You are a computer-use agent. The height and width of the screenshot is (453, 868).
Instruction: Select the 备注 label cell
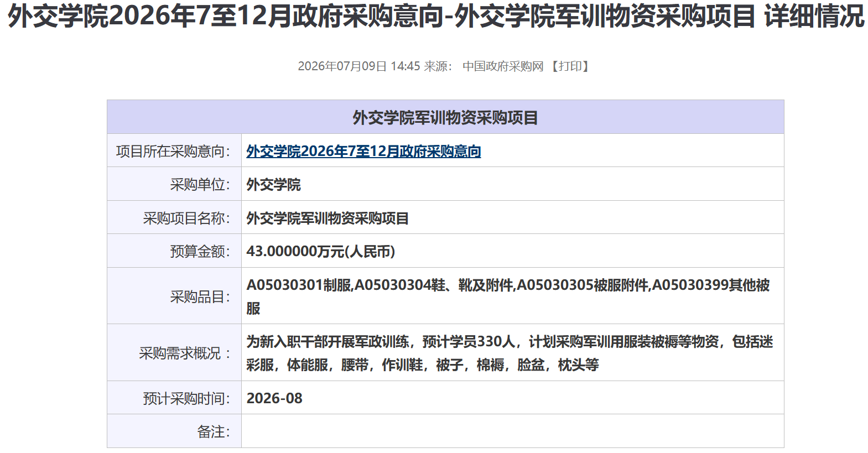(174, 431)
